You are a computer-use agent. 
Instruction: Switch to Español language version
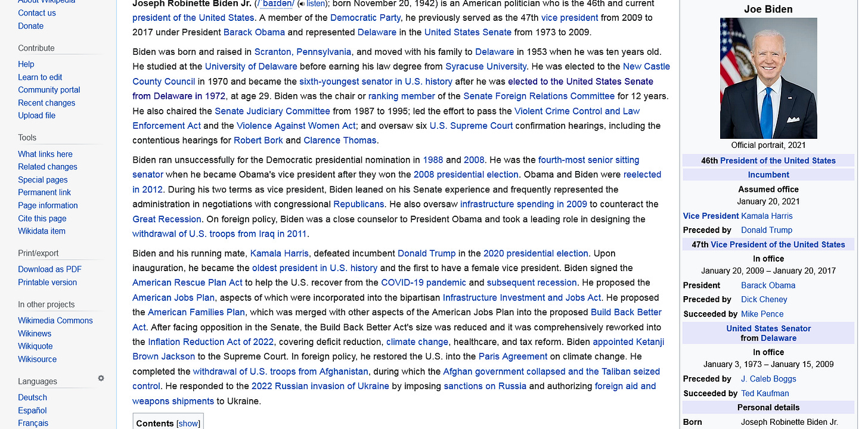click(x=32, y=411)
